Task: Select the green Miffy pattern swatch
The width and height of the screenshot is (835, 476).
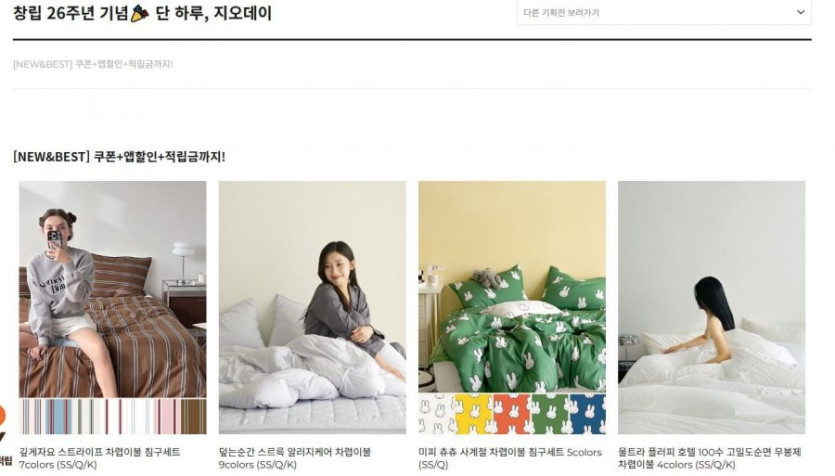Action: (550, 414)
